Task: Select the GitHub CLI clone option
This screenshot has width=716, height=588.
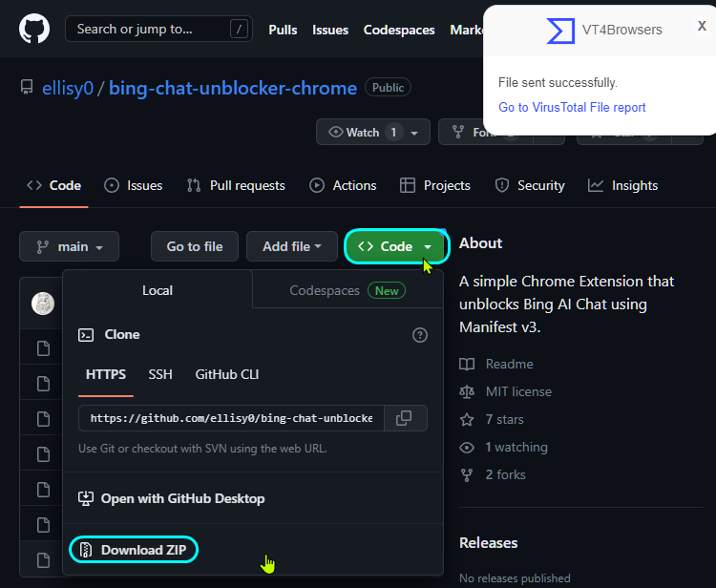Action: point(227,374)
